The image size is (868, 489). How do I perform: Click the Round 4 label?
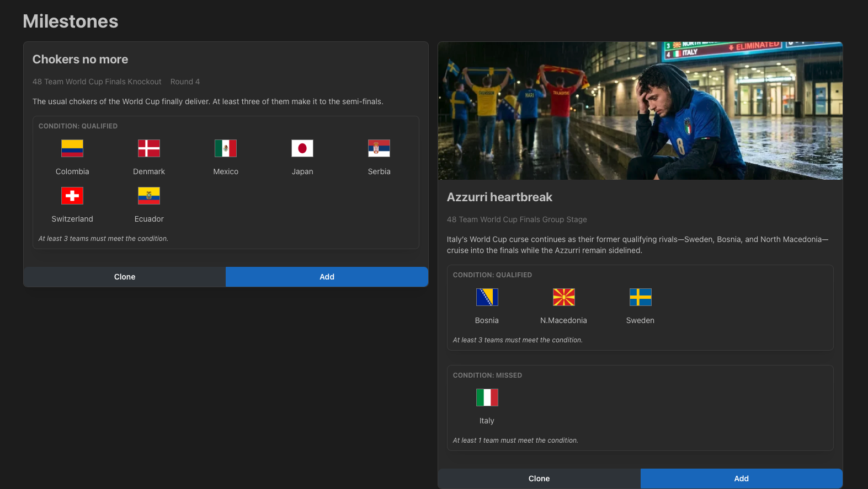coord(185,82)
